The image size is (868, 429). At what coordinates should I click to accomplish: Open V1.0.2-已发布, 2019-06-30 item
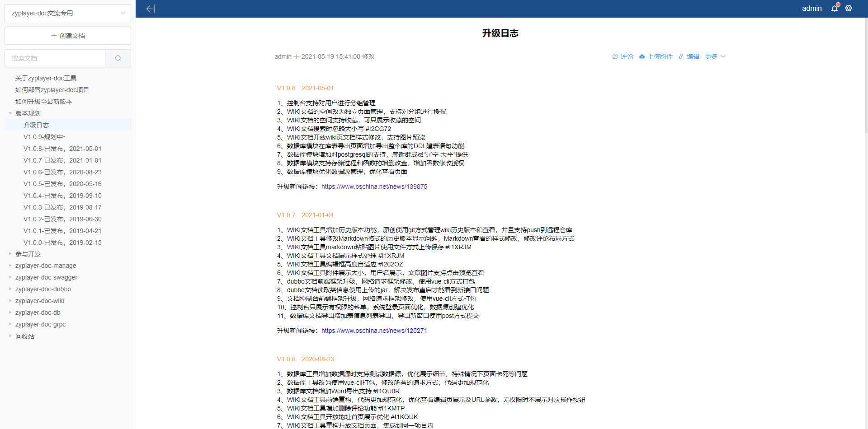point(62,219)
